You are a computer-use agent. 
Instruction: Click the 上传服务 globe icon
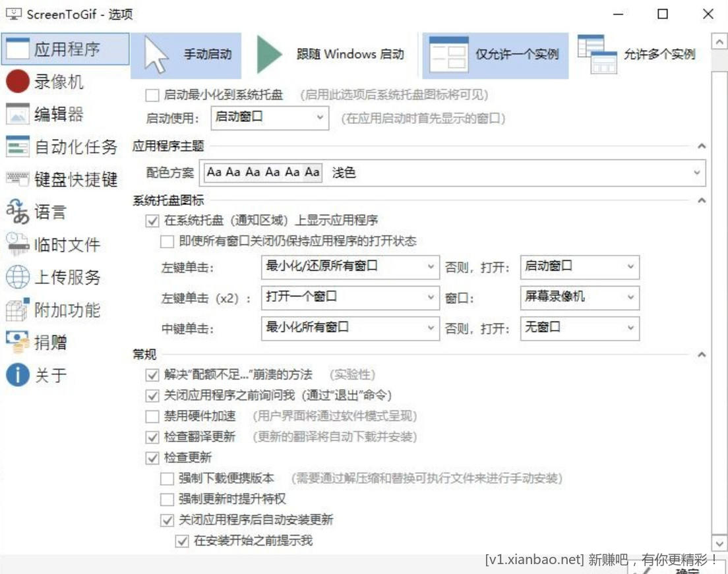tap(18, 277)
